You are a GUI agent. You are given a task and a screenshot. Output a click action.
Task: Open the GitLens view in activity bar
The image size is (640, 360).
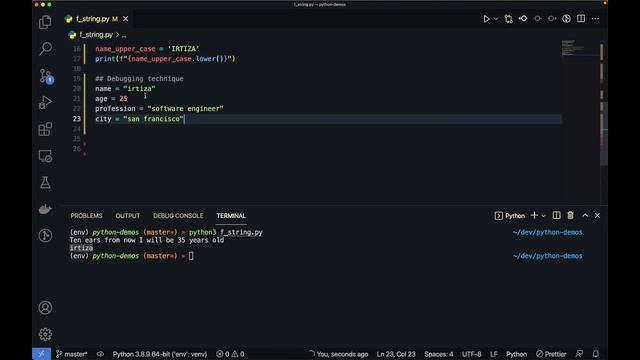click(x=45, y=236)
